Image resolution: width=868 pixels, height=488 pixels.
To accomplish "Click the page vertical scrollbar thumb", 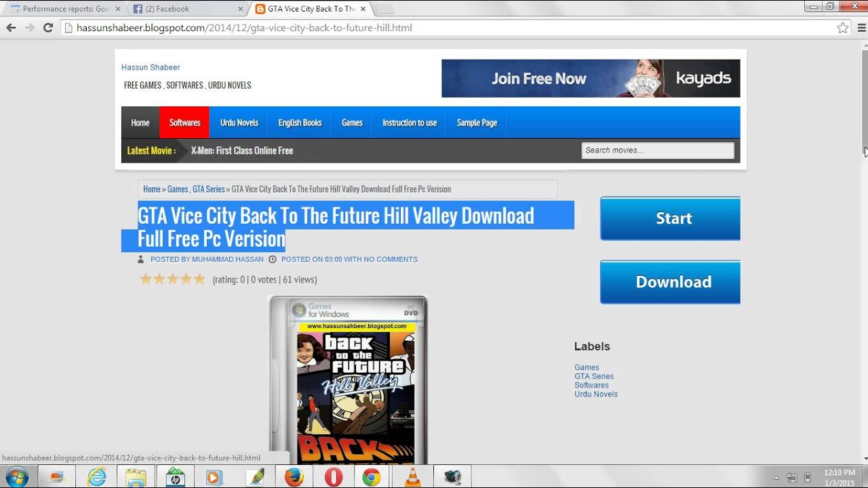I will coord(865,102).
